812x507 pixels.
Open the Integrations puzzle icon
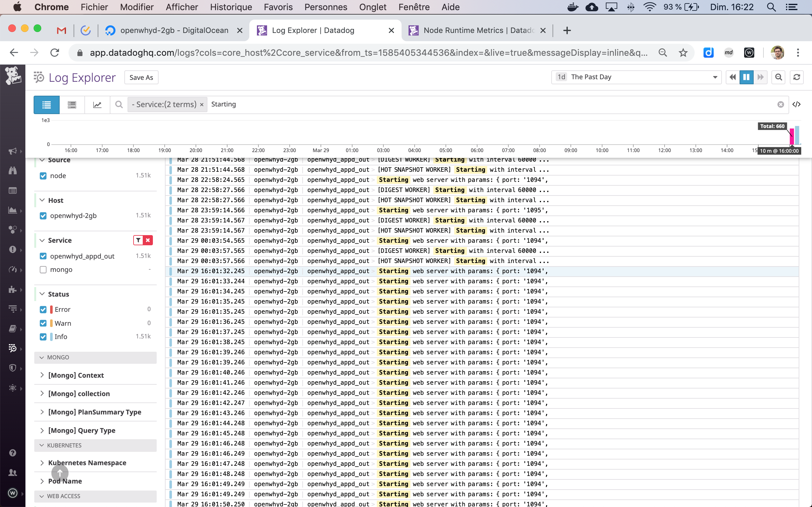point(12,289)
